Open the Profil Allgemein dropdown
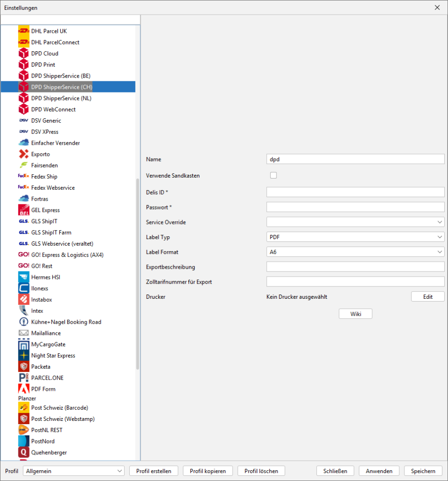Screen dimensions: 448x481 (x=74, y=471)
